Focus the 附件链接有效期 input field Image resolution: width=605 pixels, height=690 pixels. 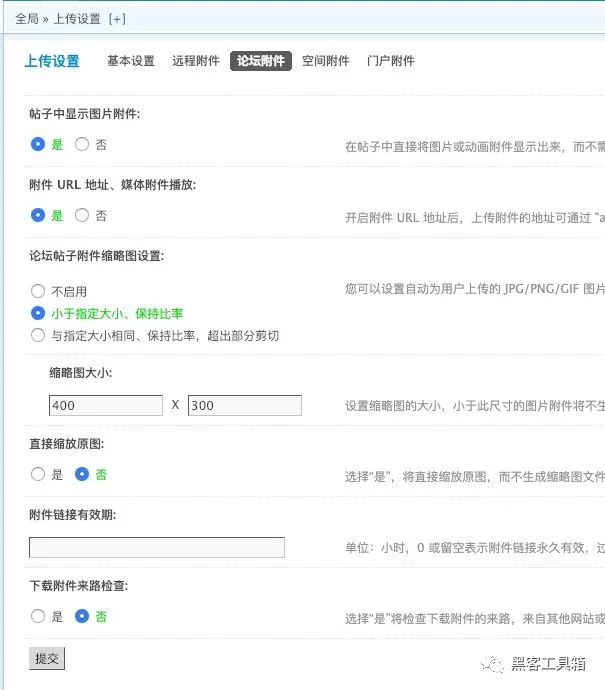click(157, 547)
